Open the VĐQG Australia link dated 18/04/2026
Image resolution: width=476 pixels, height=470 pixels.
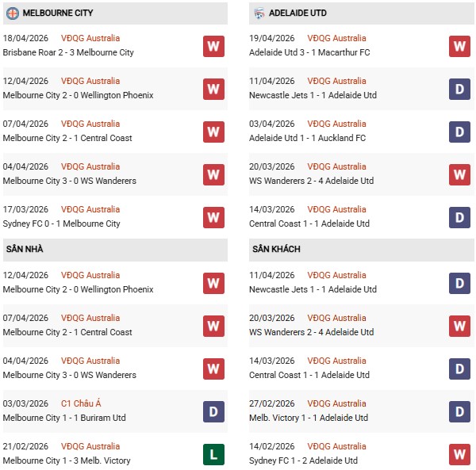90,38
